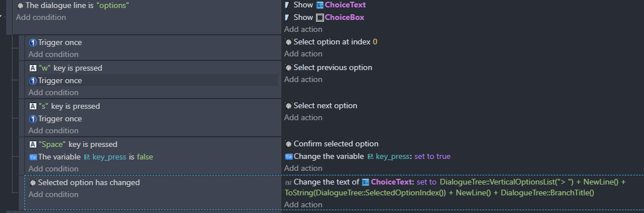Add condition in the "s" key event
644x213 pixels.
54,130
